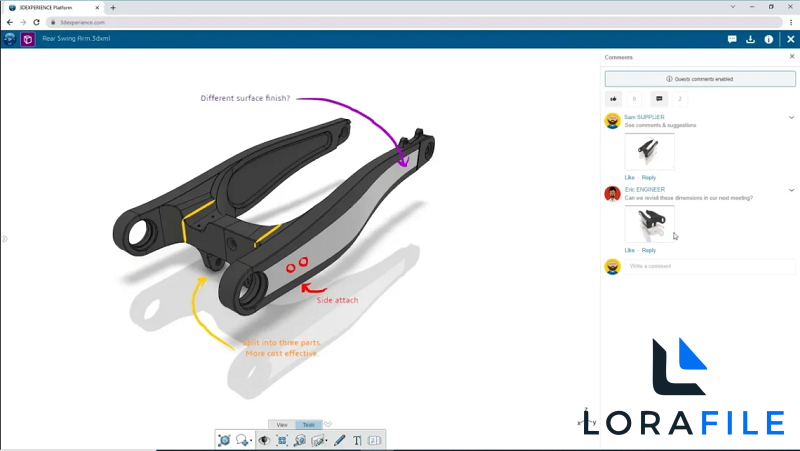Collapse the action bar with chevron
The width and height of the screenshot is (800, 451).
(328, 424)
